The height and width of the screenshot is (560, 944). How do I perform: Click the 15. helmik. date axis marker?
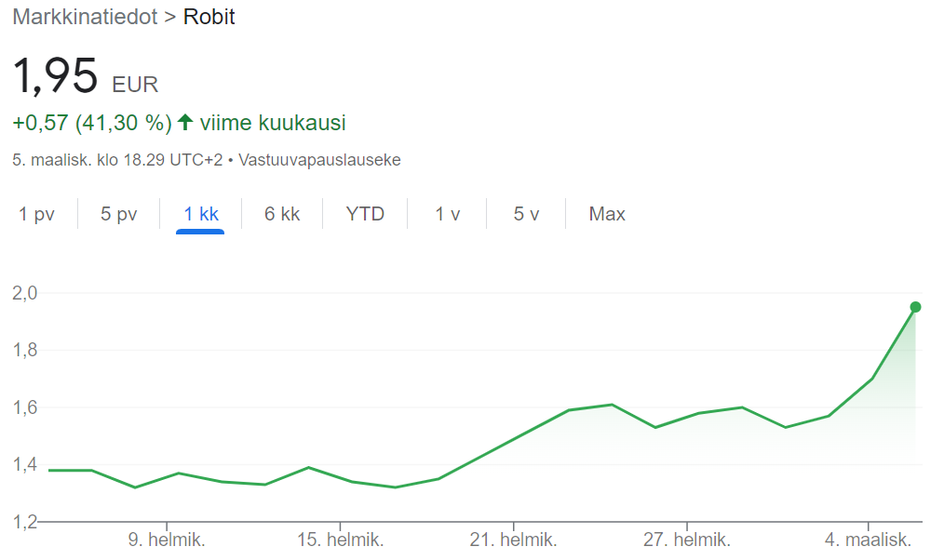click(x=340, y=540)
